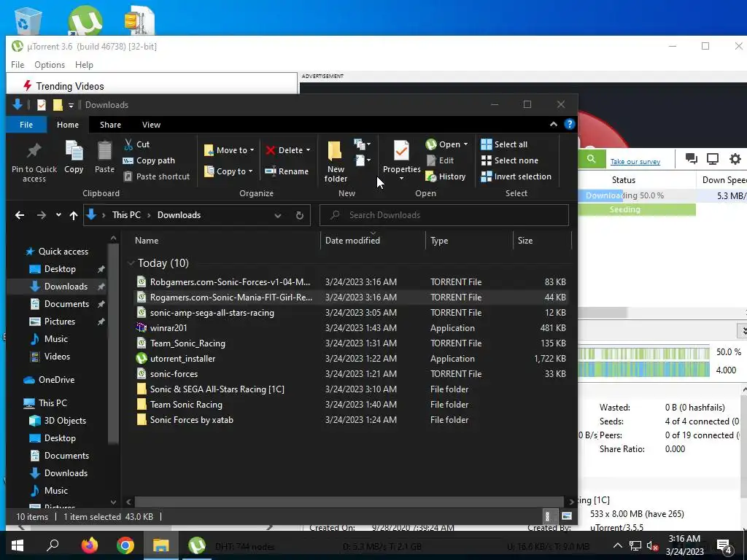Click Invert selection in ribbon
747x560 pixels.
point(516,176)
